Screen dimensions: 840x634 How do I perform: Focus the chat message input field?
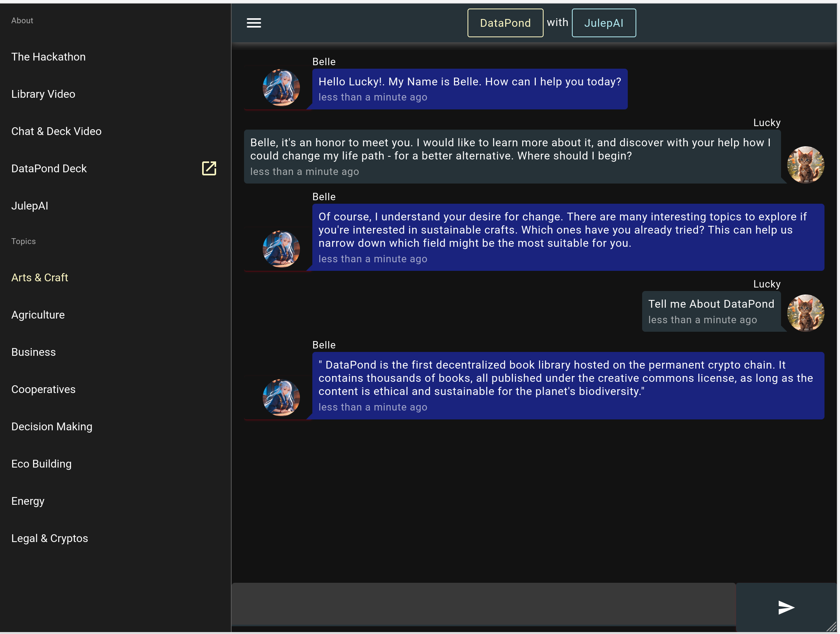483,604
